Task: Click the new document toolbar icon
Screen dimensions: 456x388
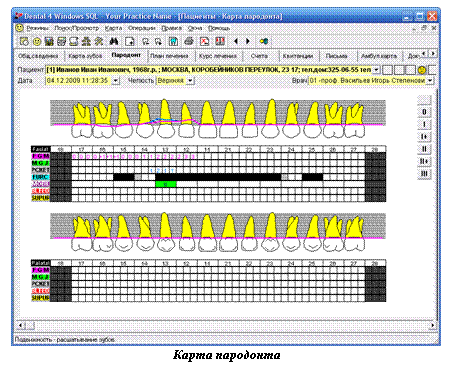Action: (x=129, y=41)
